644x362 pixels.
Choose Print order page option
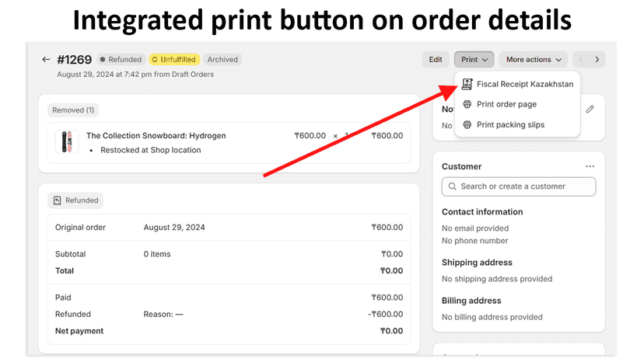[x=517, y=104]
